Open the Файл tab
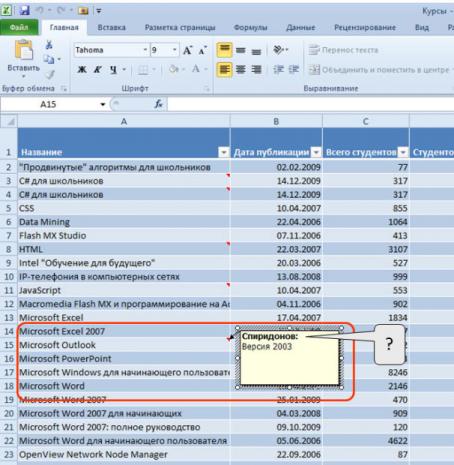The width and height of the screenshot is (454, 465). [x=19, y=27]
